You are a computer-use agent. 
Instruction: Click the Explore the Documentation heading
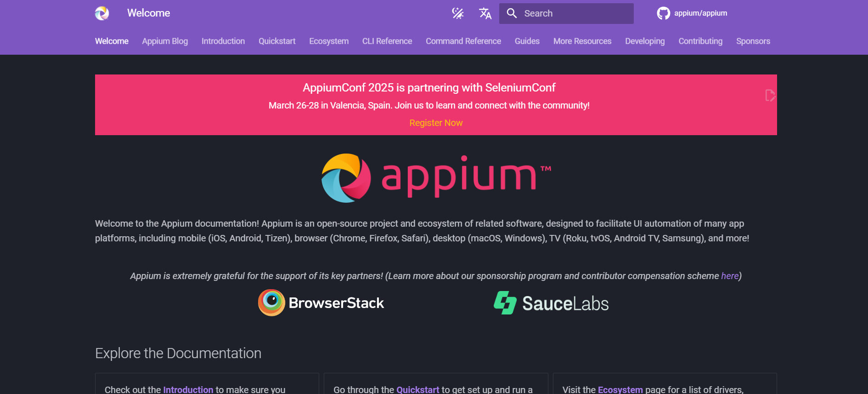pyautogui.click(x=178, y=353)
